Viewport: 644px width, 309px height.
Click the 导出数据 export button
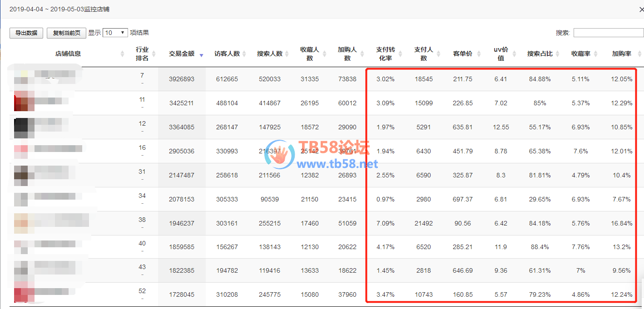tap(26, 33)
